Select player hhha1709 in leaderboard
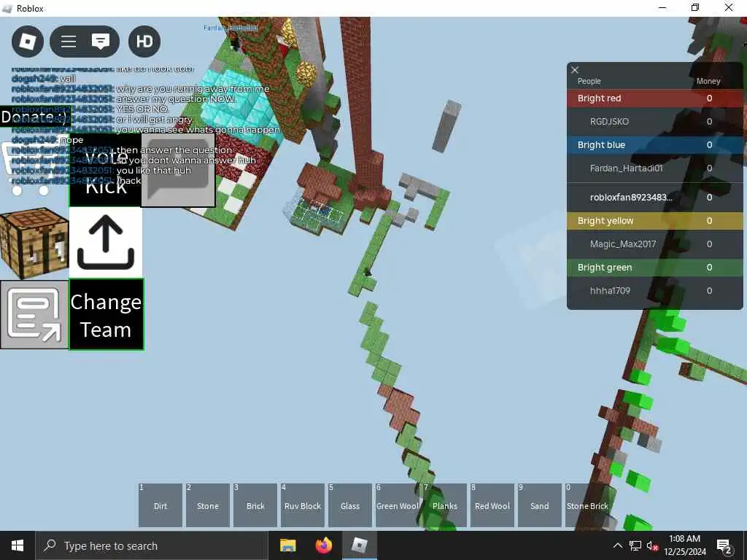The width and height of the screenshot is (747, 560). point(655,290)
